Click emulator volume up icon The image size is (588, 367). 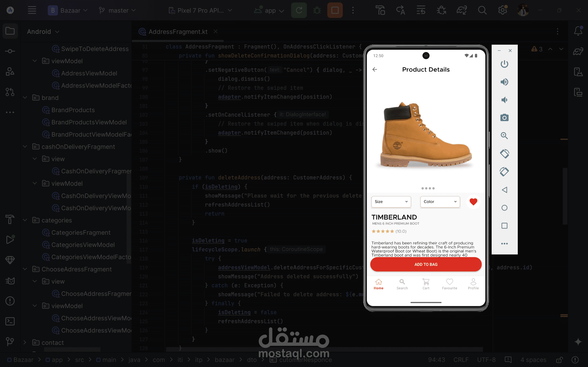pos(504,82)
